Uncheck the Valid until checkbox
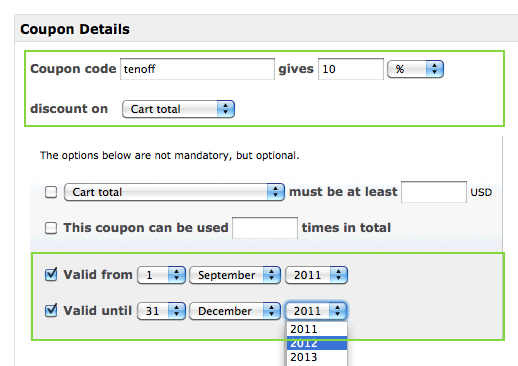 tap(51, 311)
